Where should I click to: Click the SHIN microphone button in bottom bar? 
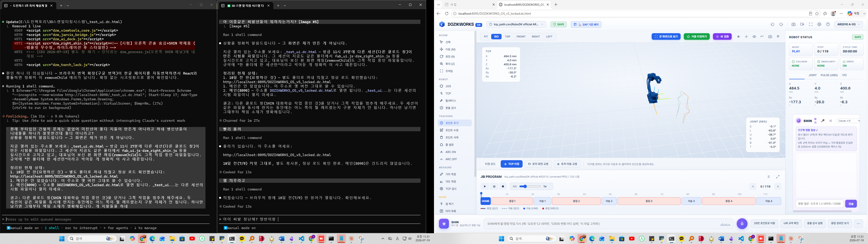point(742,223)
